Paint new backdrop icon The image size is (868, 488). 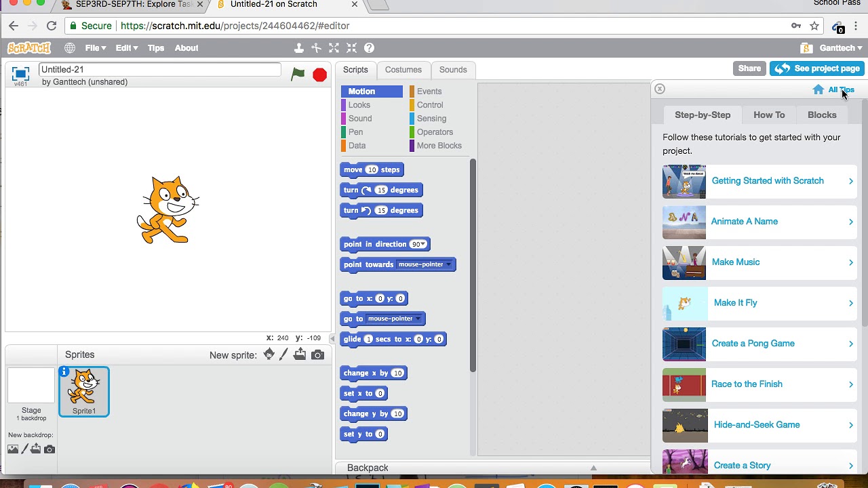24,449
